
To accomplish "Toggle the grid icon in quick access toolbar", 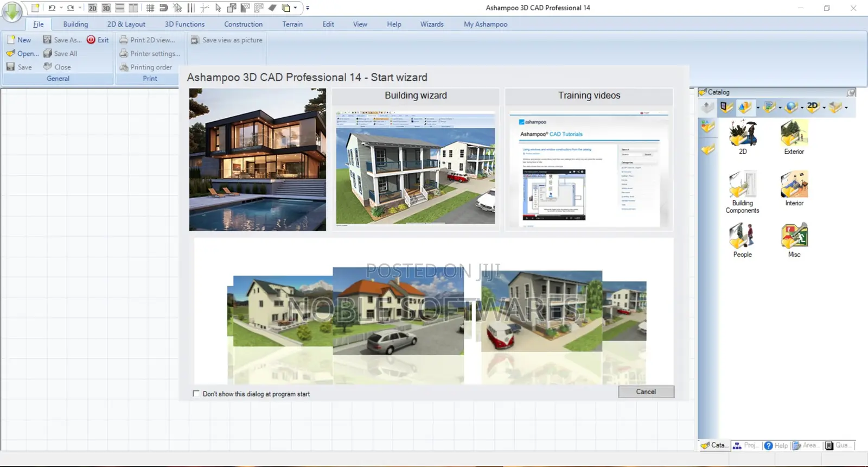I will 150,8.
